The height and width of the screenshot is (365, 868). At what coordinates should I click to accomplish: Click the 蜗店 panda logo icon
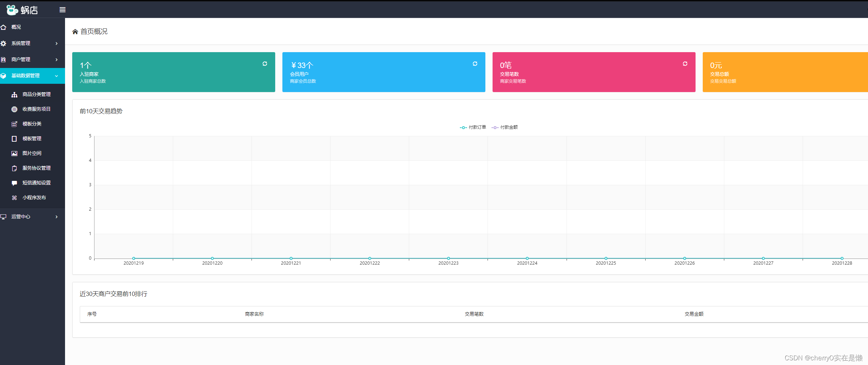pyautogui.click(x=12, y=10)
